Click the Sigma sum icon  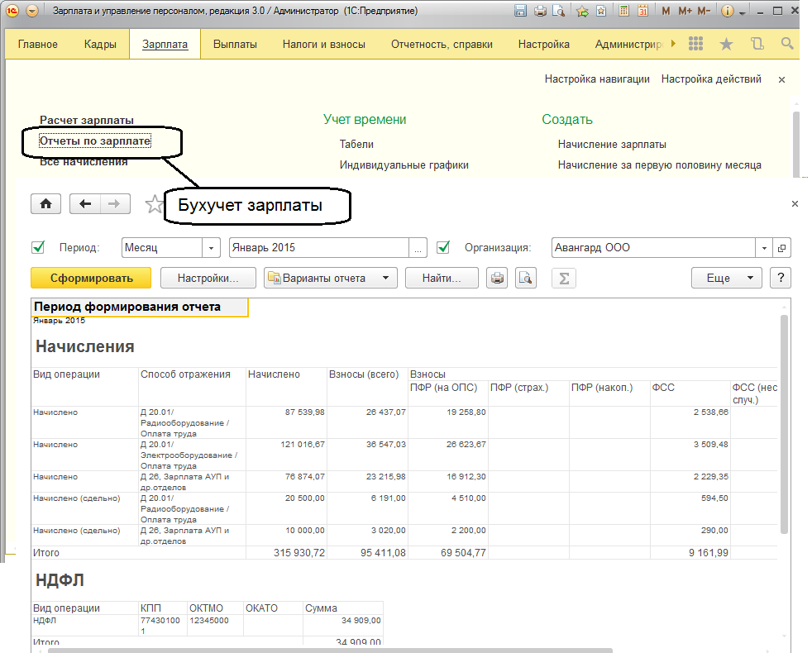(x=564, y=278)
